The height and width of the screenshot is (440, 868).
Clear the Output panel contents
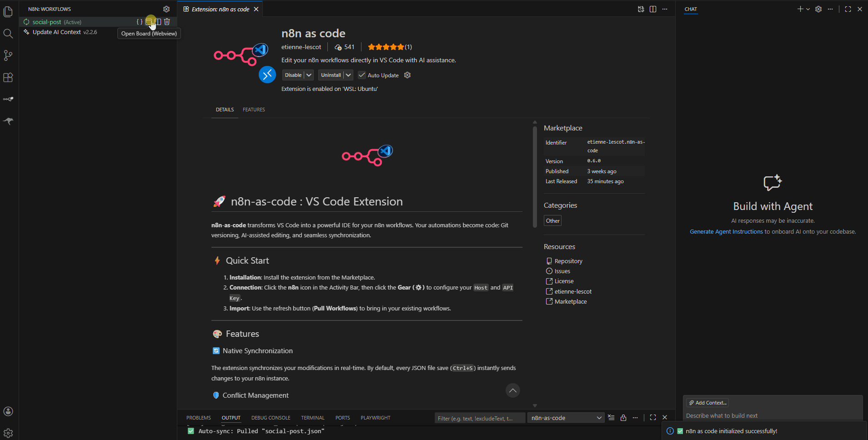click(x=611, y=417)
